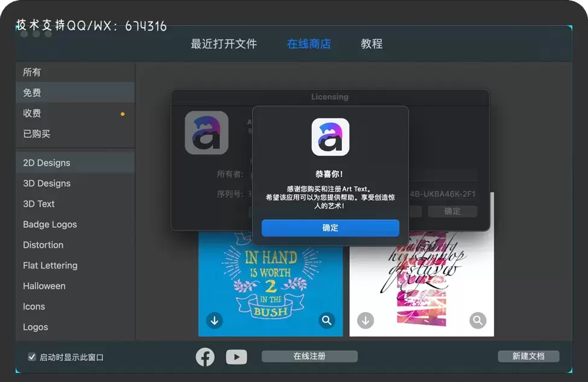The height and width of the screenshot is (382, 588).
Task: Open the YouTube channel icon
Action: (236, 357)
